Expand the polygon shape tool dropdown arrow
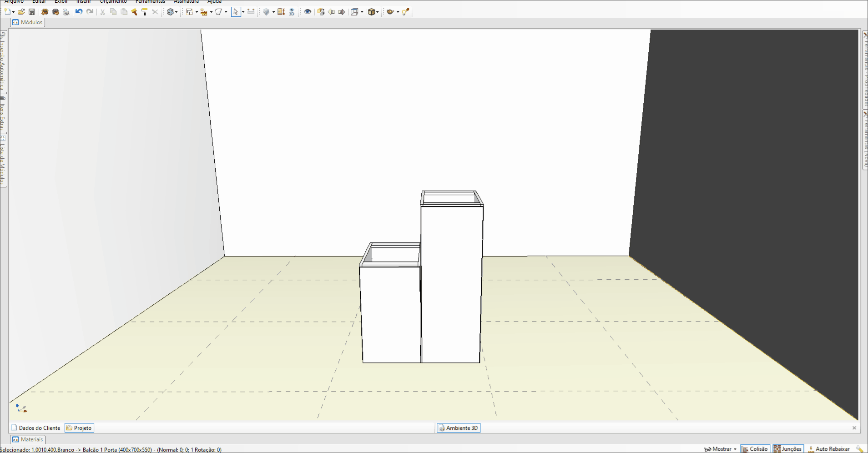 click(226, 12)
